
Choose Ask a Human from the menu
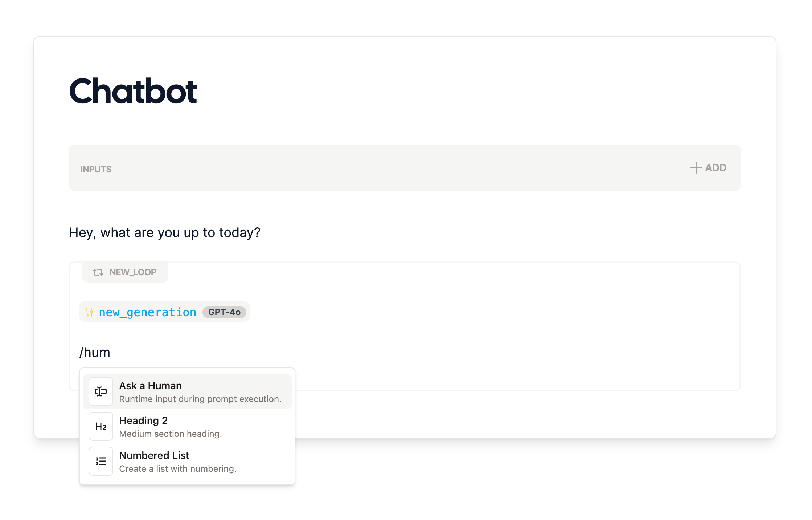(150, 386)
